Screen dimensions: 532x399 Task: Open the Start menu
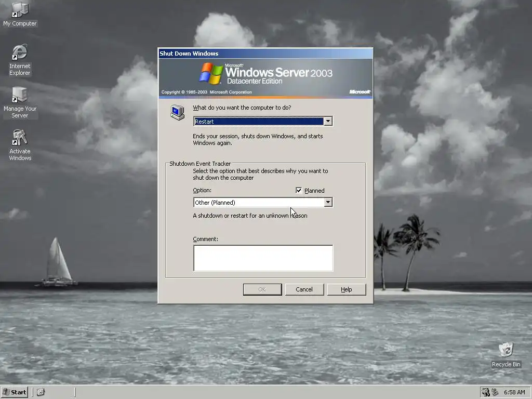click(14, 392)
